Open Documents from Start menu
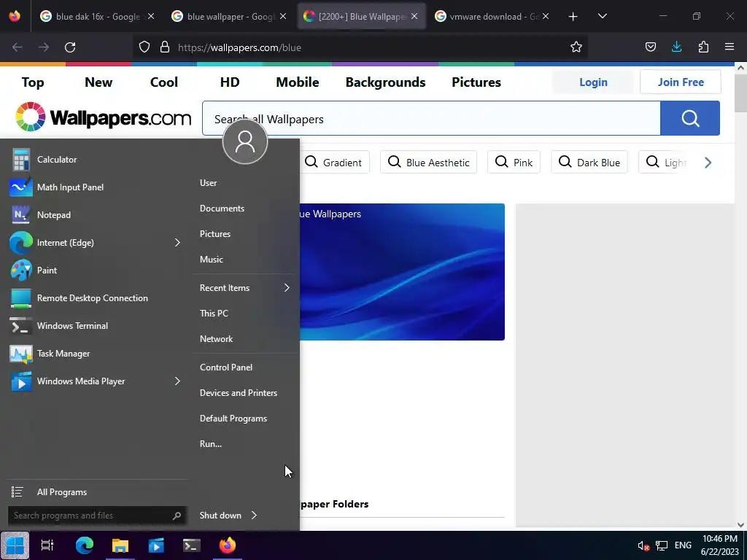Viewport: 747px width, 560px height. click(x=222, y=209)
